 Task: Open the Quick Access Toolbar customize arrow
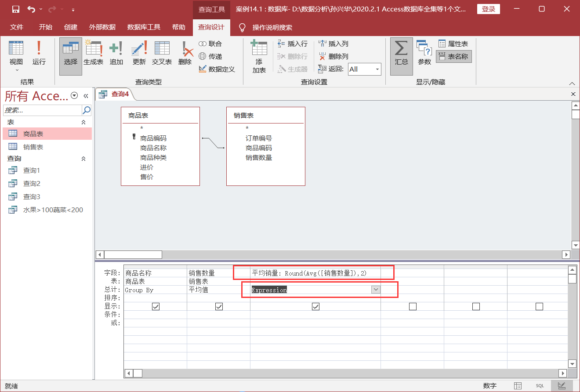(73, 9)
